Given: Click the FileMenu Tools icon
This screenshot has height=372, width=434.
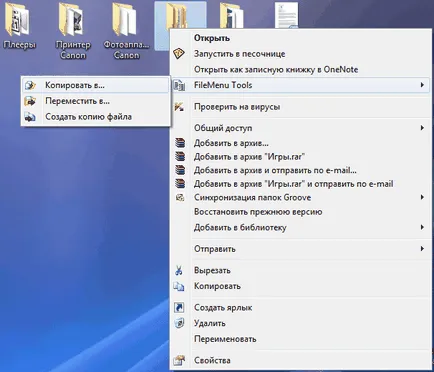Looking at the screenshot, I should click(179, 85).
